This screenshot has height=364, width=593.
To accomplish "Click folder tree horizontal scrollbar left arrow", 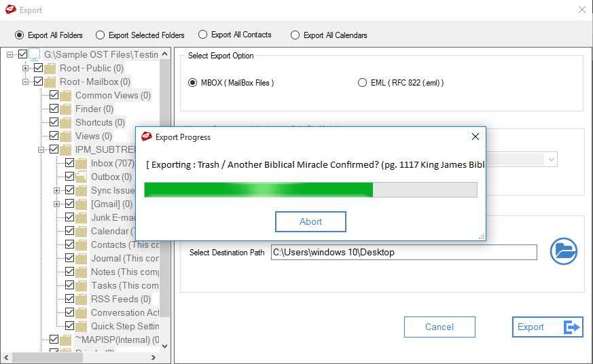I will tap(6, 357).
